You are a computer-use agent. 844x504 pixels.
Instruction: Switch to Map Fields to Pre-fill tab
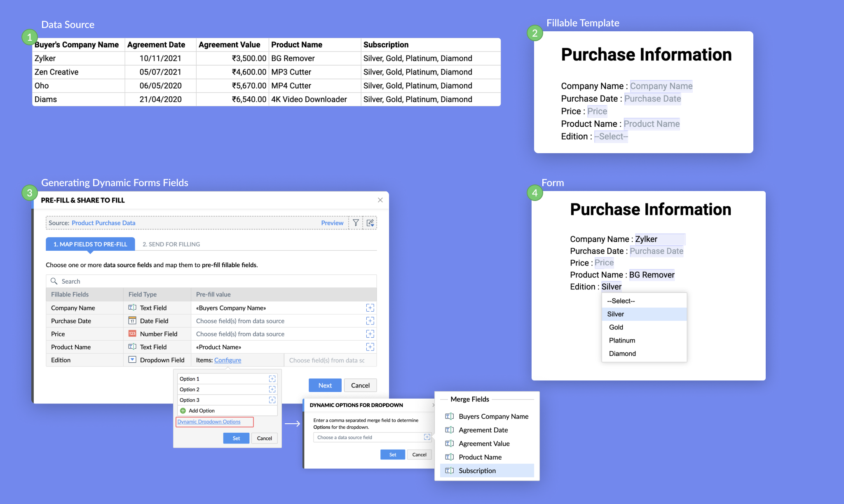pyautogui.click(x=90, y=244)
